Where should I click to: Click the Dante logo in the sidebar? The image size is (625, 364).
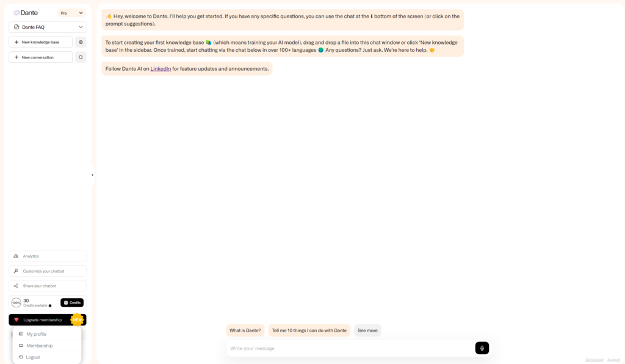pyautogui.click(x=26, y=13)
